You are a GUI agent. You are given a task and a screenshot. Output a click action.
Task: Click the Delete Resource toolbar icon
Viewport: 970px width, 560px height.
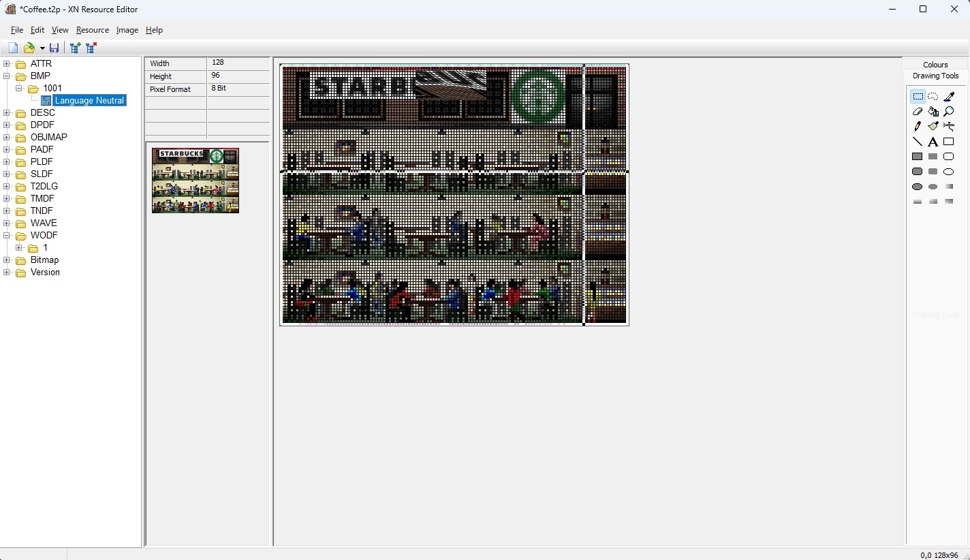(91, 48)
